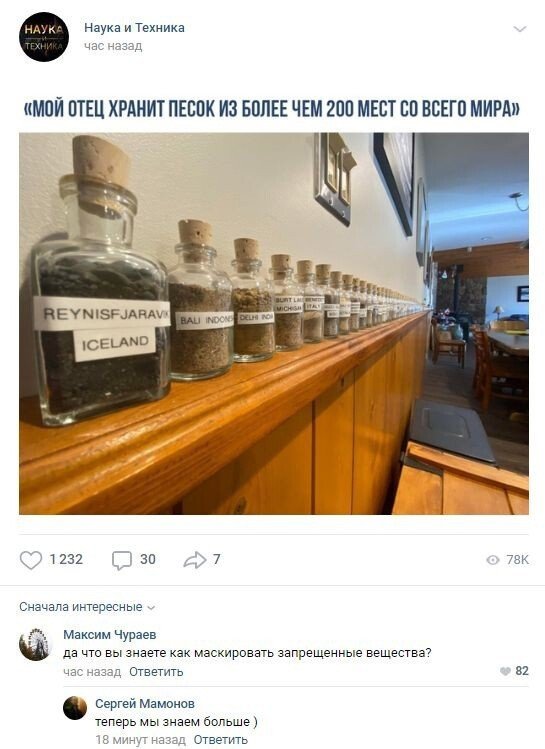Like the post with heart icon
Viewport: 545px width, 749px height.
point(31,560)
